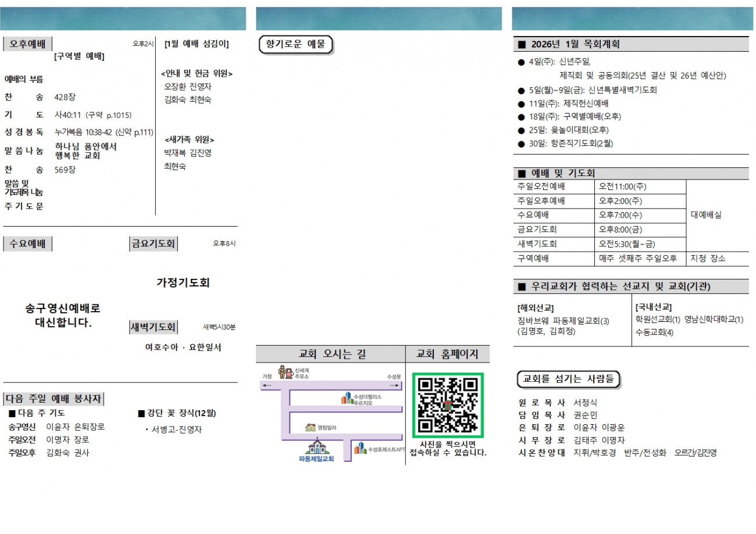The image size is (756, 534).
Task: Click the 2026년 1월 목회계획 header bar
Action: (631, 44)
